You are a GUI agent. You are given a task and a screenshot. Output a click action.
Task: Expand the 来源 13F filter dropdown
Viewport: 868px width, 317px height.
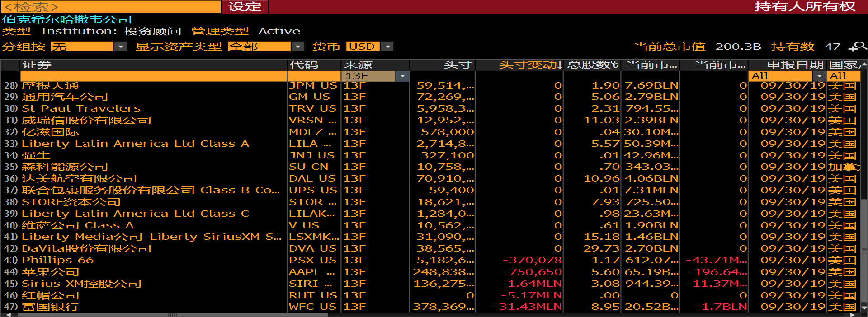coord(402,76)
